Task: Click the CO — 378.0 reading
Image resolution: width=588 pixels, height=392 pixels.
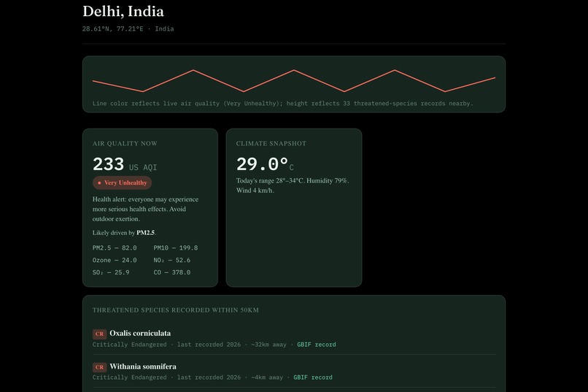Action: (171, 272)
